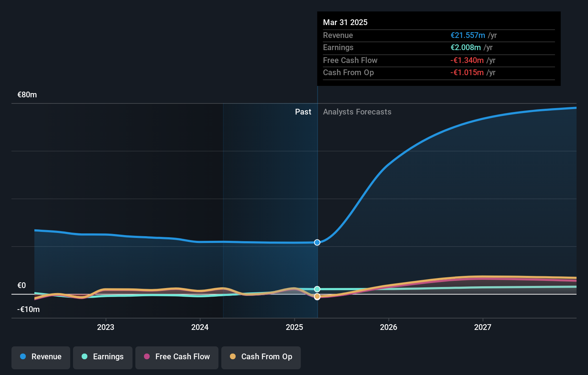588x375 pixels.
Task: Click the pink Free Cash Flow legend dot
Action: pos(147,356)
